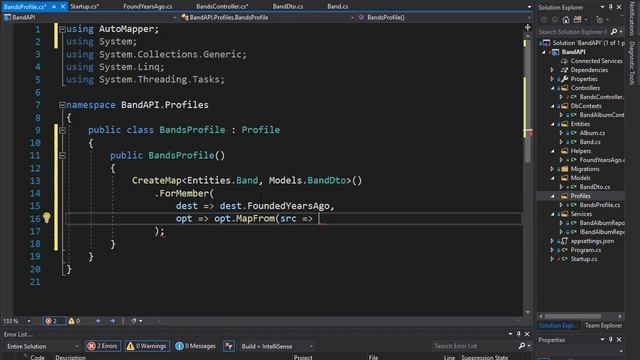Image resolution: width=640 pixels, height=360 pixels.
Task: Click the navigate forward arrow below editor
Action: (112, 321)
